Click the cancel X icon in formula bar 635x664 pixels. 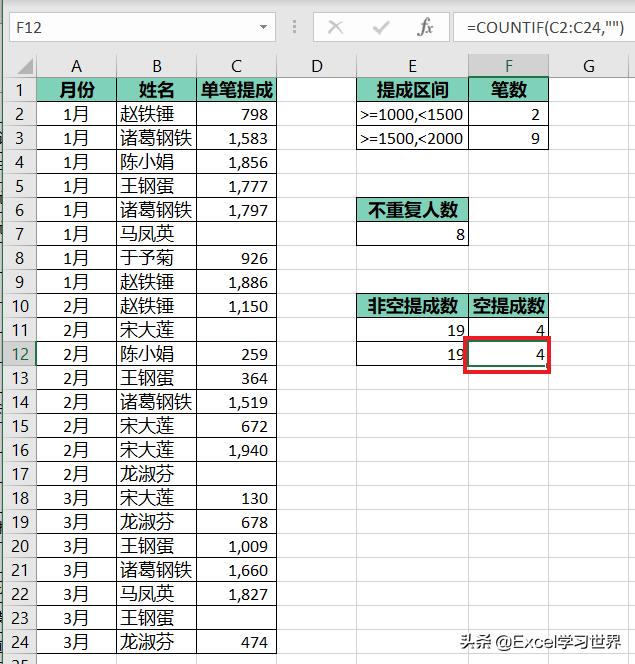(335, 28)
